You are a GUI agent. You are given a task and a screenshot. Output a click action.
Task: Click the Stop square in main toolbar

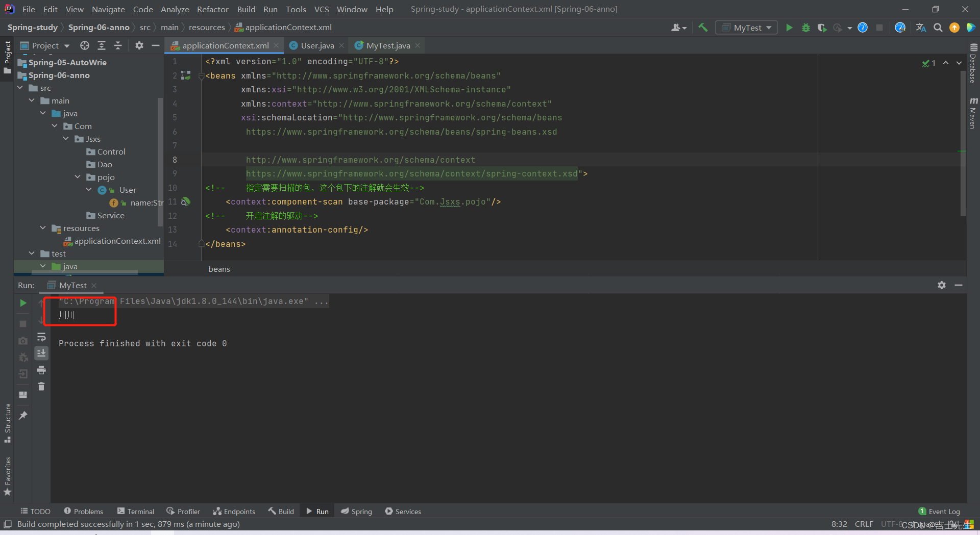click(879, 28)
